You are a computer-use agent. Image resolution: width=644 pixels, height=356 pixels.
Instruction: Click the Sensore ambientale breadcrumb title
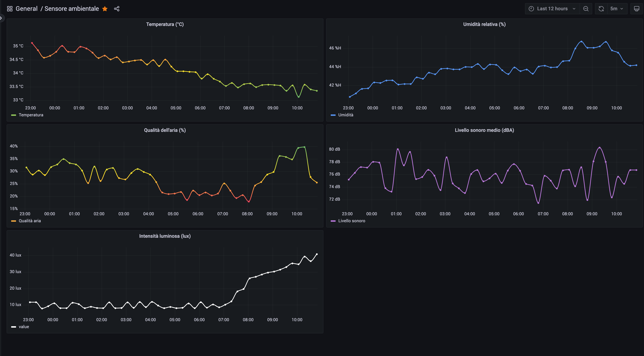pyautogui.click(x=72, y=9)
